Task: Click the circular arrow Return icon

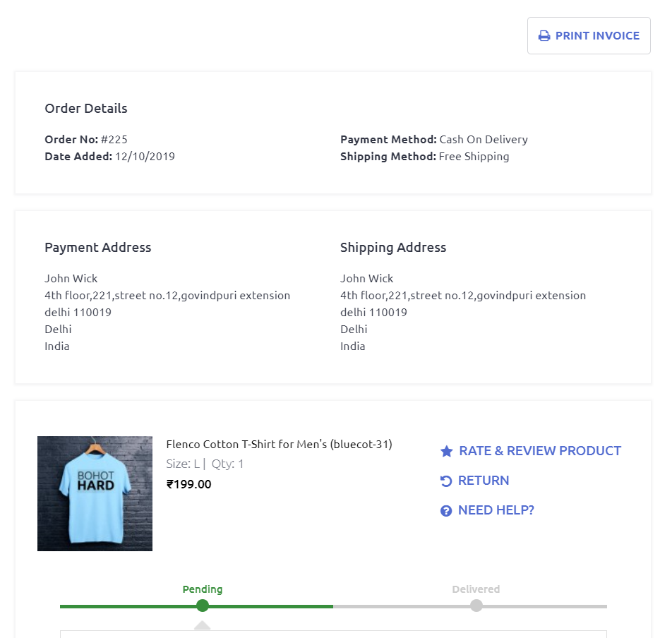Action: click(446, 481)
